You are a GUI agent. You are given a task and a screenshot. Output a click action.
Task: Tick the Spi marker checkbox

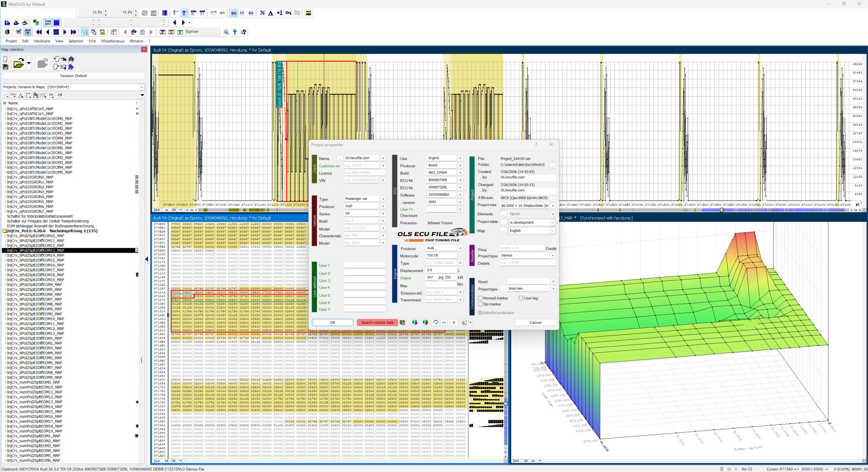coord(480,304)
